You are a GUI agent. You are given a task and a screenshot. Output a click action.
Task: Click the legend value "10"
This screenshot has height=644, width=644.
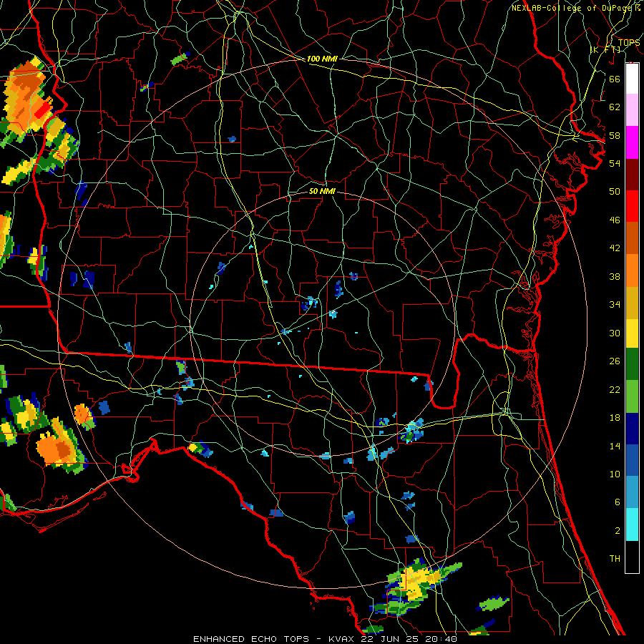point(615,474)
